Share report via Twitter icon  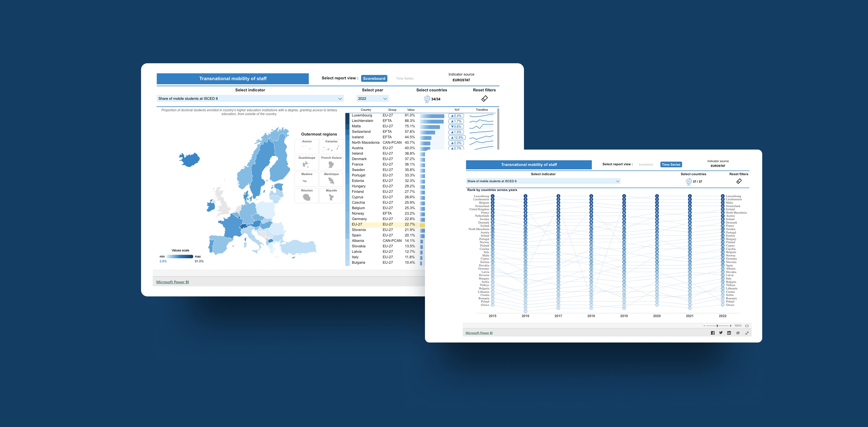click(x=721, y=333)
